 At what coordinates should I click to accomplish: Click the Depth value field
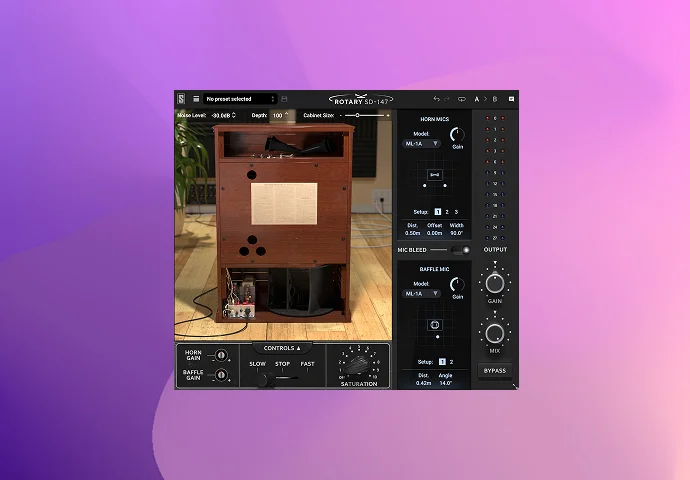[x=280, y=115]
